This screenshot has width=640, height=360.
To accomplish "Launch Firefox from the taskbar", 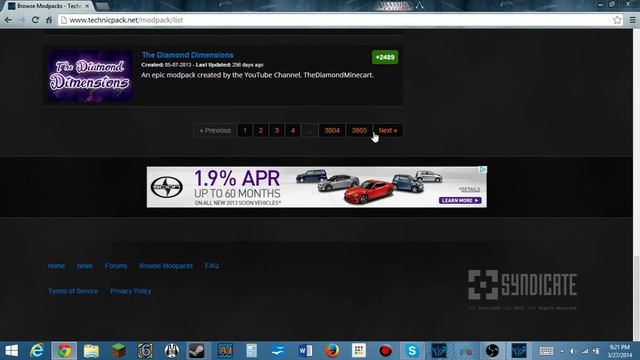I will coord(332,351).
